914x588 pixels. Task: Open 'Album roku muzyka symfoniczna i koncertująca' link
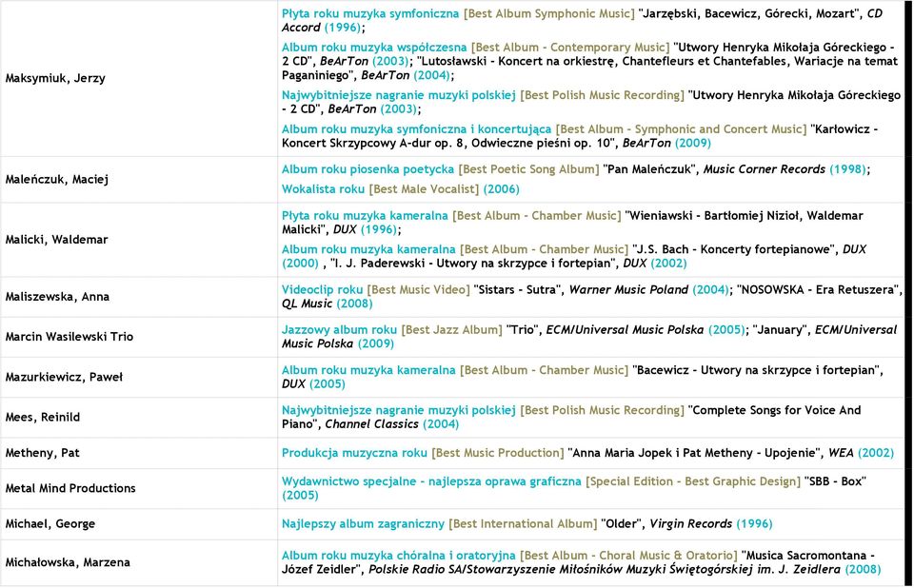[416, 128]
